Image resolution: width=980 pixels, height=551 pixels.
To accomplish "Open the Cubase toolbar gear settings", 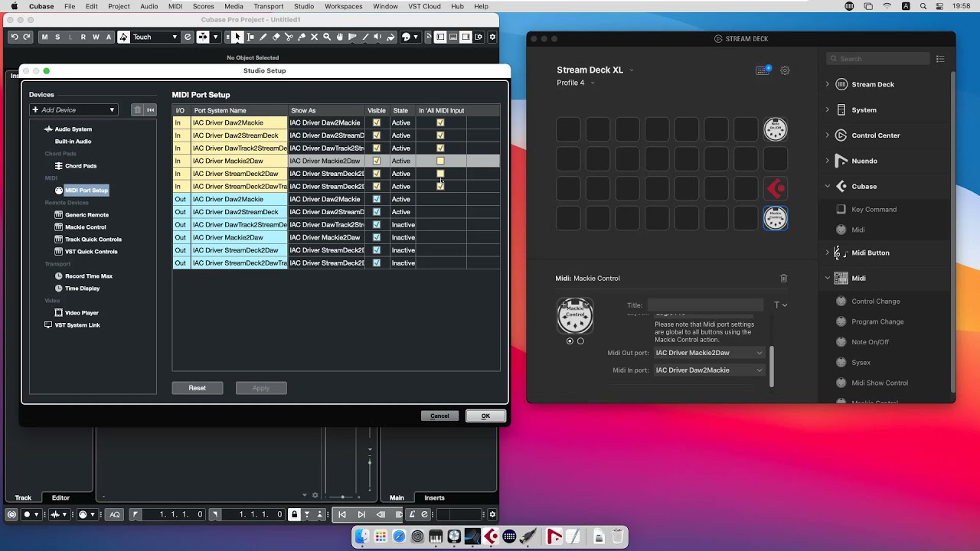I will 492,37.
